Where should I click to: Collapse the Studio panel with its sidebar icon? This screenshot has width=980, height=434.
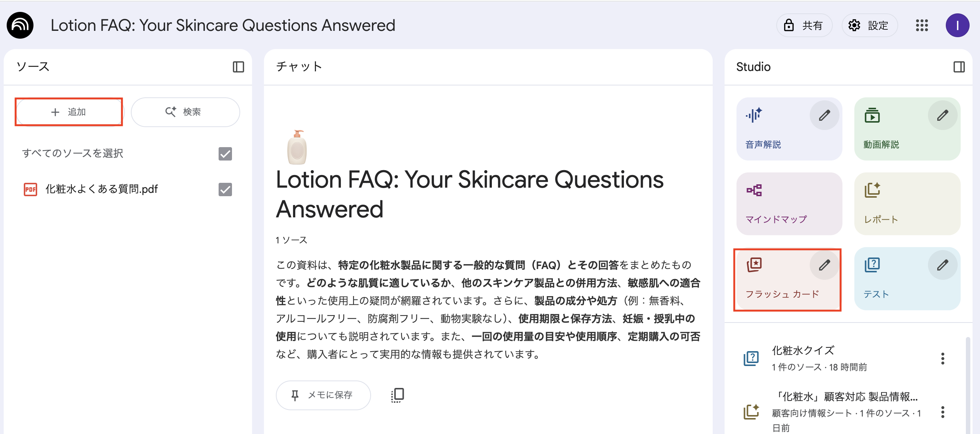[x=959, y=67]
